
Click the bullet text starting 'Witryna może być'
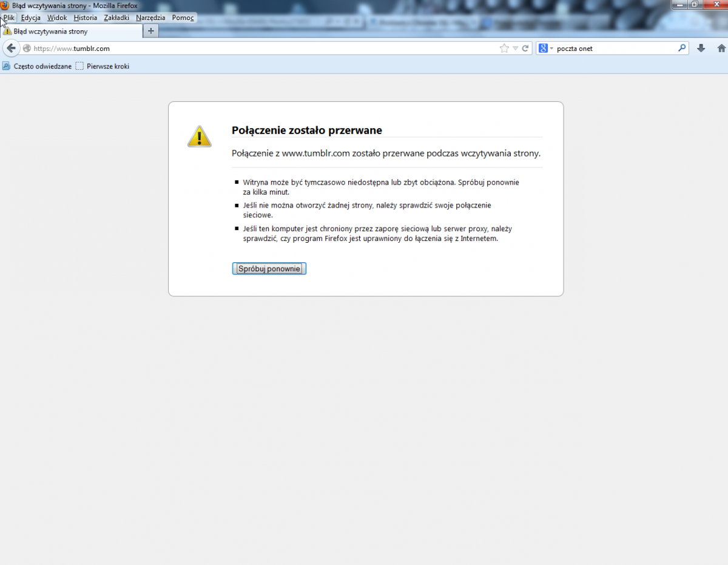click(381, 187)
